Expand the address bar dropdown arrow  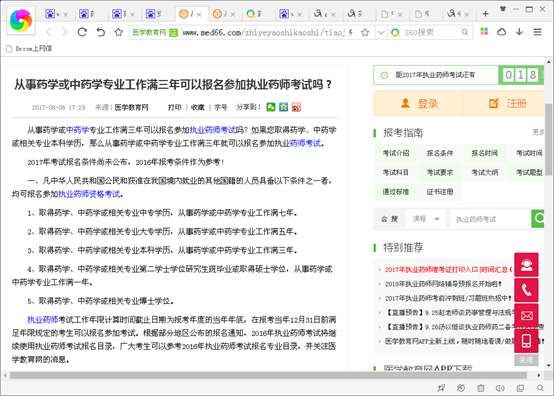coord(381,33)
